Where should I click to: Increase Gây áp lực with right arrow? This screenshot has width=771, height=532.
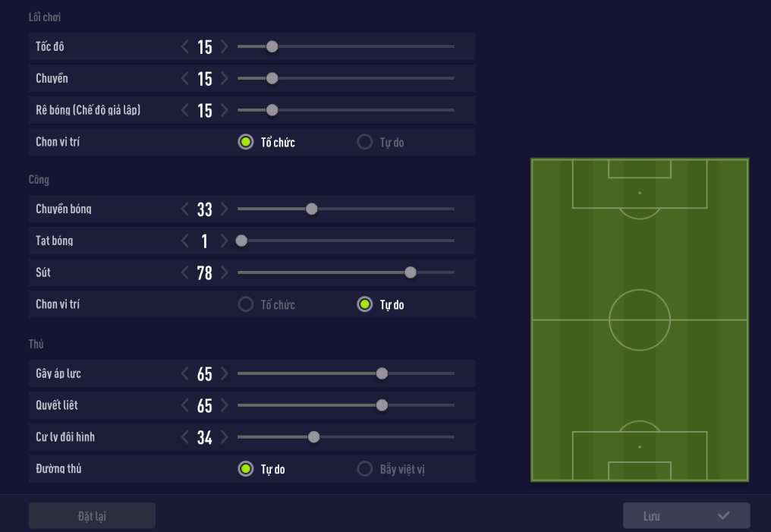pos(224,374)
